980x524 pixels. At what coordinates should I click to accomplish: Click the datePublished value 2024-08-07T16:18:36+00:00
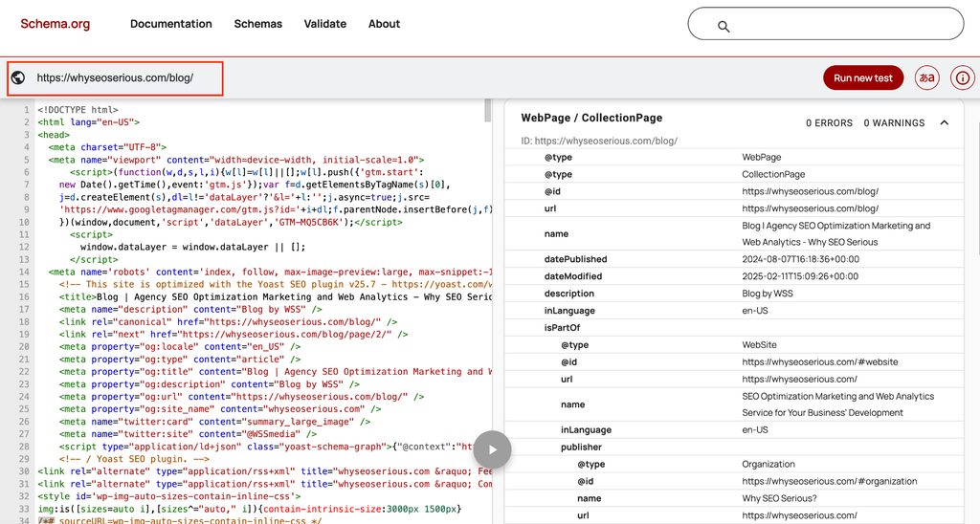(801, 259)
